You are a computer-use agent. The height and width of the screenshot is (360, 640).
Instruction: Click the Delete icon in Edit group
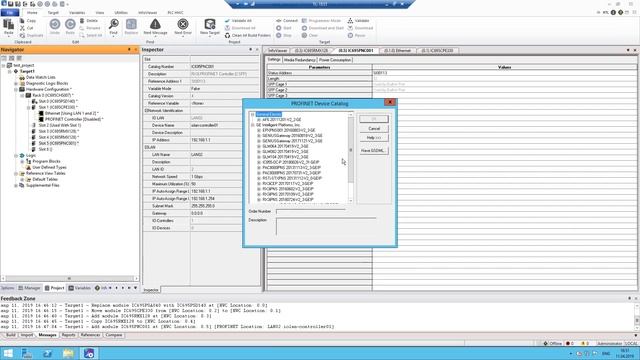click(82, 20)
